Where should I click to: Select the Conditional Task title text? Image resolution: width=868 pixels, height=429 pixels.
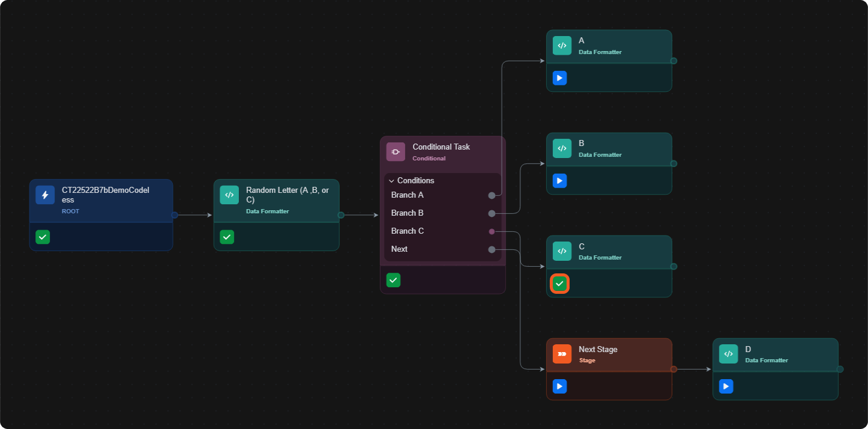point(441,147)
